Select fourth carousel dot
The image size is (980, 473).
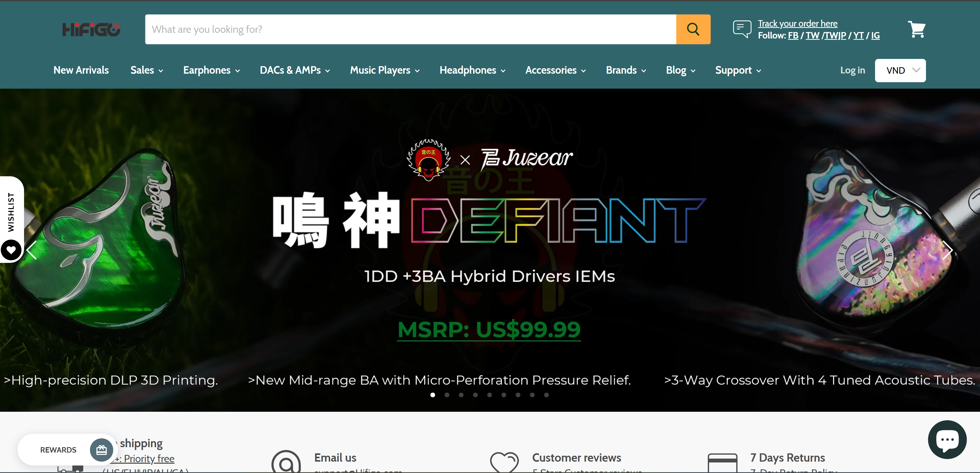475,395
